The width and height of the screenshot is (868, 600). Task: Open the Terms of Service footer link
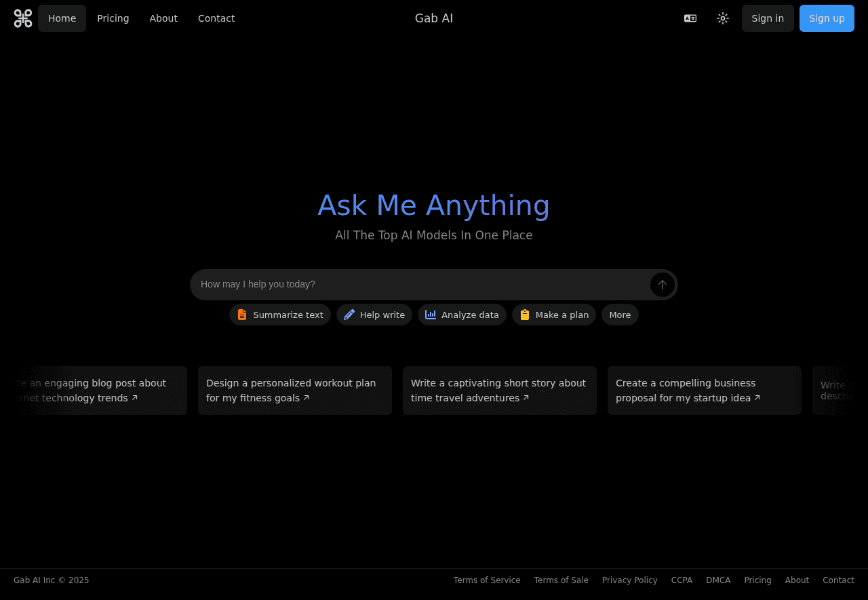pyautogui.click(x=487, y=580)
